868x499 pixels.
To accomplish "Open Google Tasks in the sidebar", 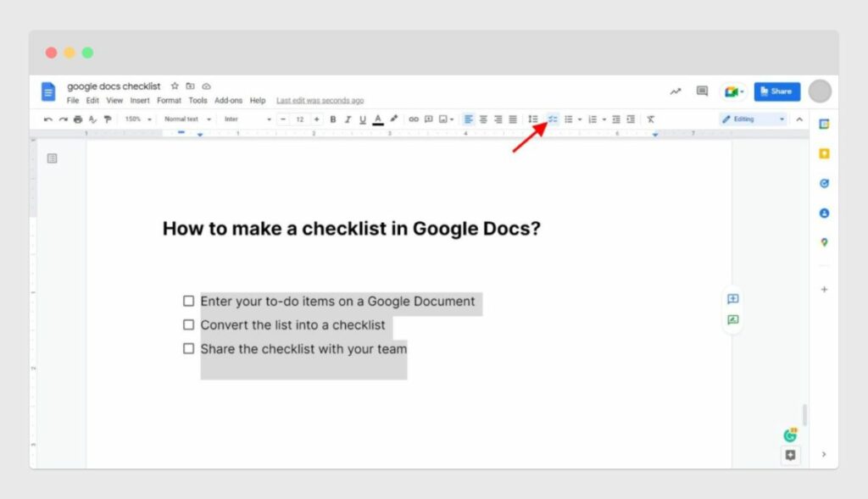I will coord(824,183).
